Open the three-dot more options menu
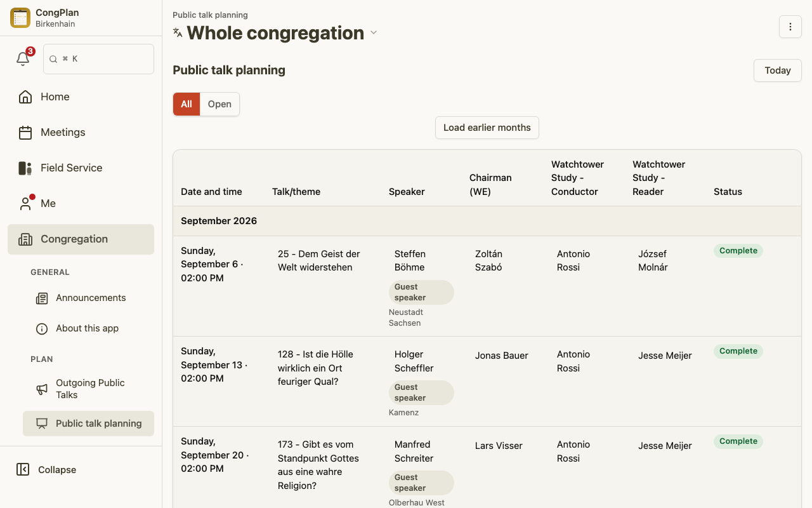The height and width of the screenshot is (508, 812). point(790,27)
